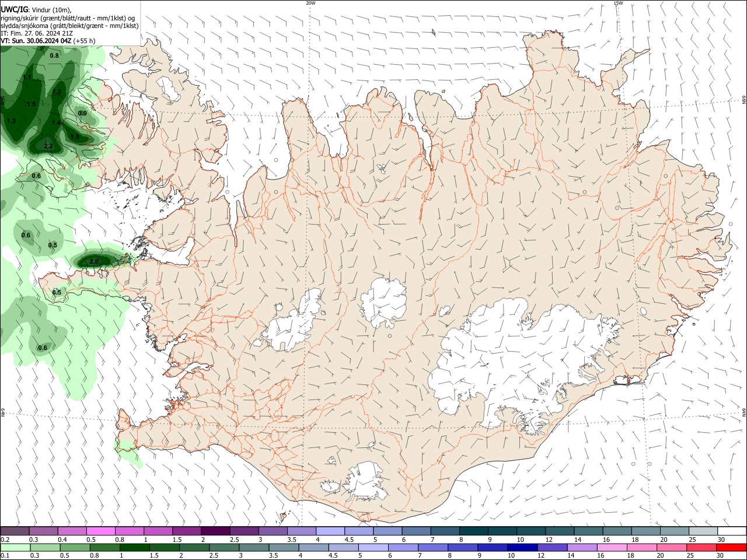The width and height of the screenshot is (747, 560).
Task: Click the '20W' longitude label
Action: pyautogui.click(x=310, y=3)
